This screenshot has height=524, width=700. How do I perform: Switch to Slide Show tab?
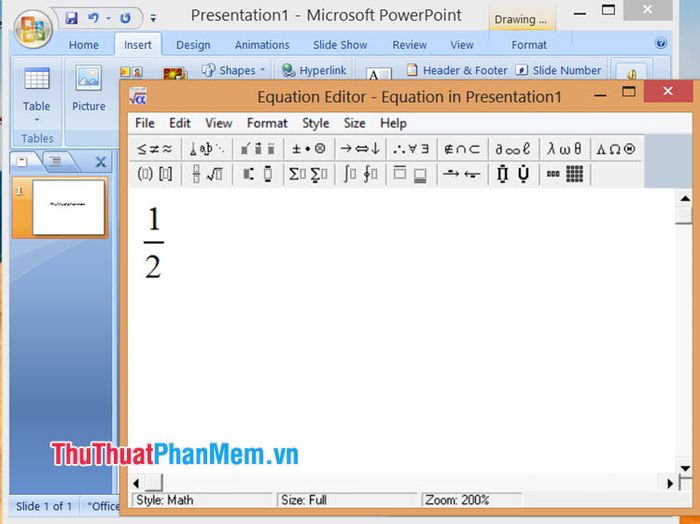click(x=340, y=45)
